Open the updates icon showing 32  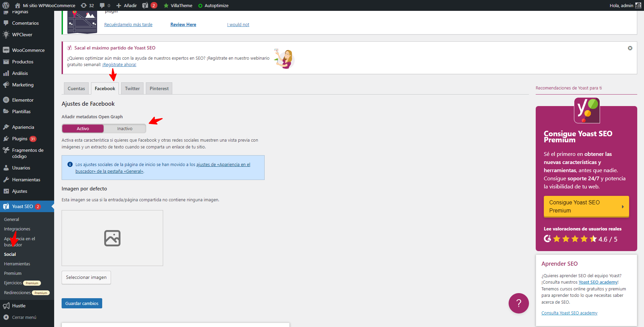(84, 5)
